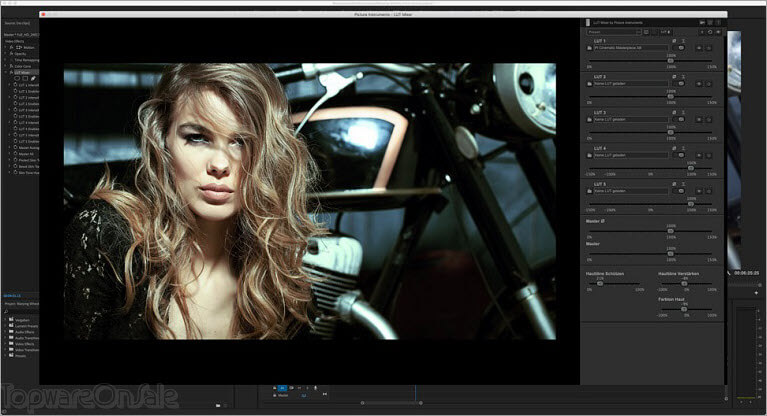Click the LUT 1 reset icon beside the eye
767x416 pixels.
coord(709,48)
